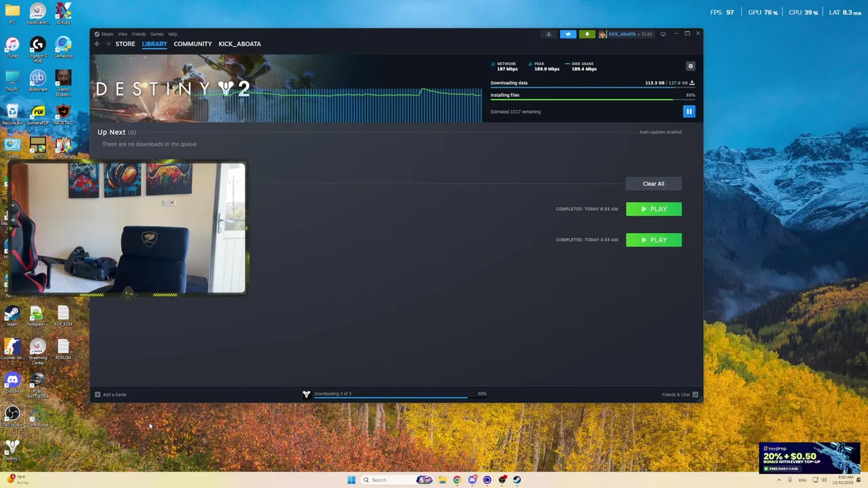The width and height of the screenshot is (868, 488).
Task: Open download settings gear icon
Action: 690,66
